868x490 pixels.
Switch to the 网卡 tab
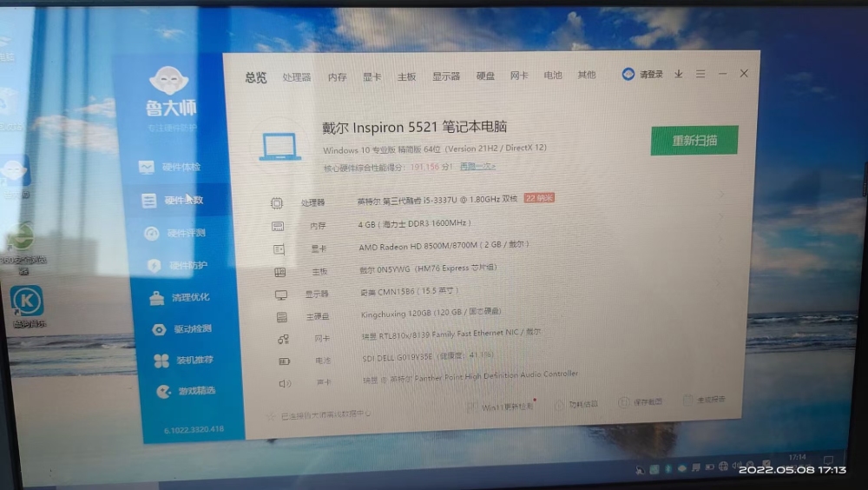[x=519, y=75]
